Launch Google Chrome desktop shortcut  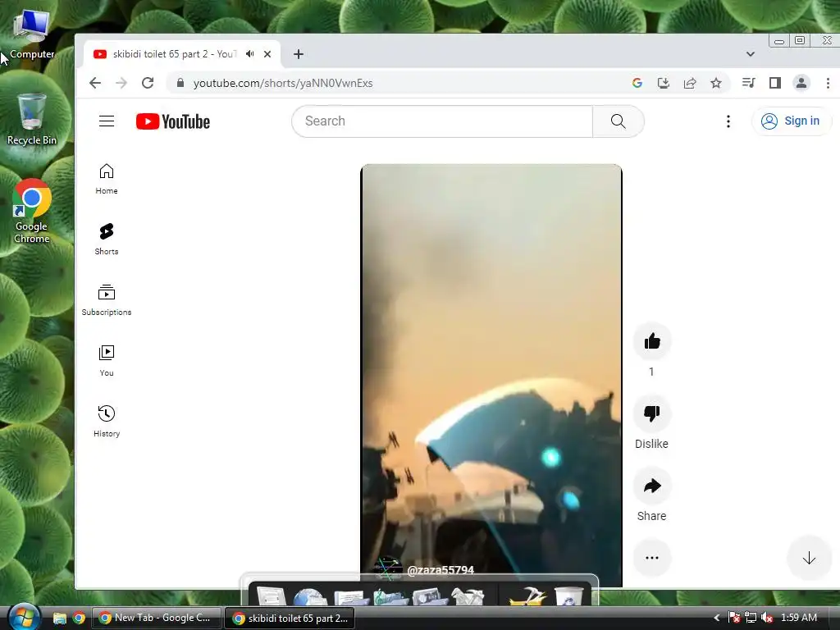(32, 212)
